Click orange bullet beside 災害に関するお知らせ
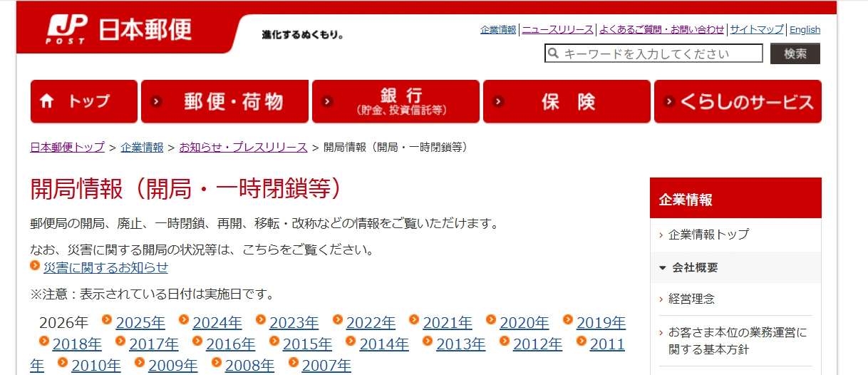Image resolution: width=868 pixels, height=375 pixels. [35, 265]
